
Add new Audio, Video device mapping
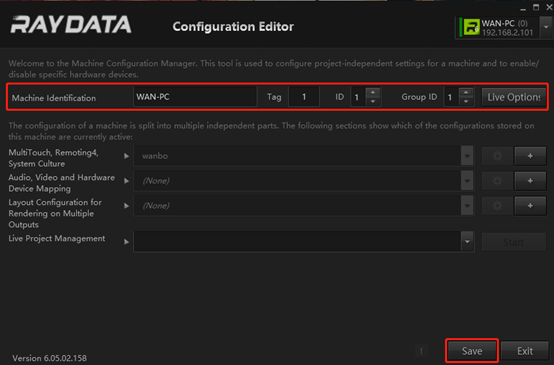530,181
